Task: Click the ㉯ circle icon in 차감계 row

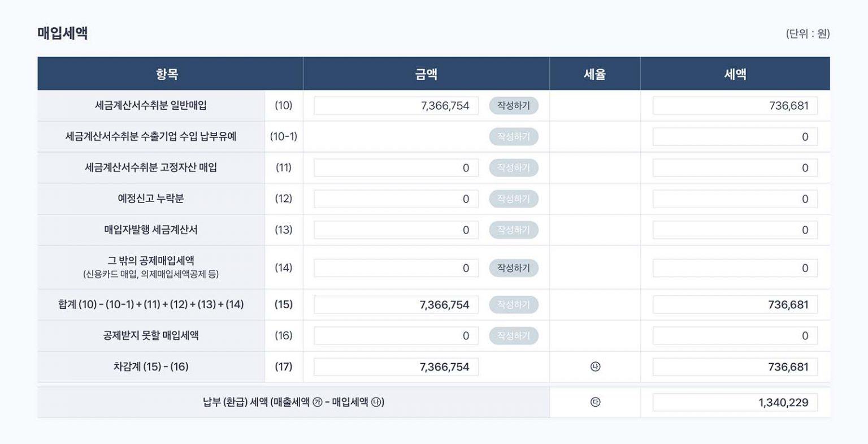Action: point(595,367)
